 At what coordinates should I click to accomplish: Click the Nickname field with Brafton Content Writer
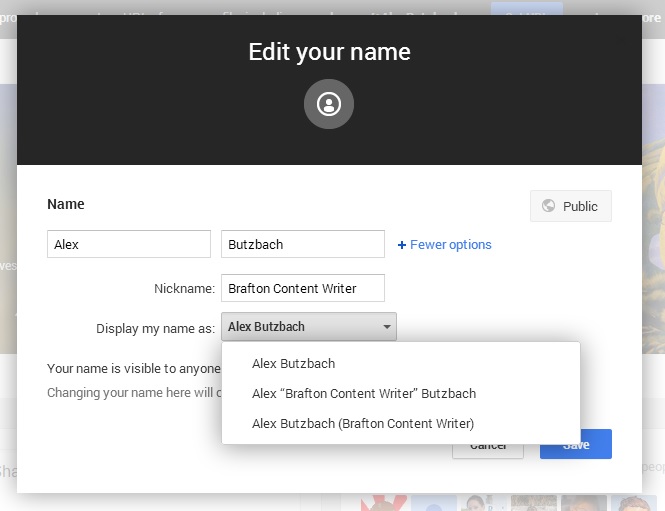point(303,288)
